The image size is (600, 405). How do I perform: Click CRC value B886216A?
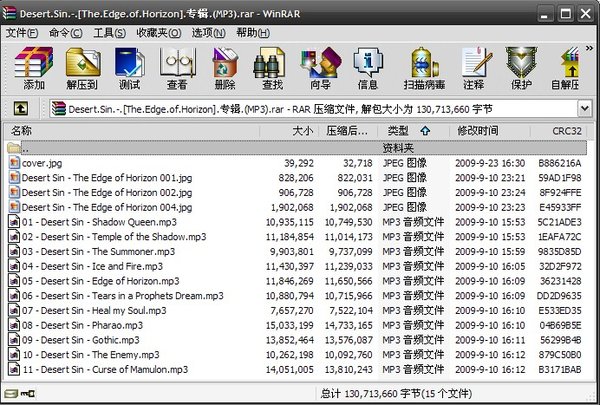coord(559,163)
